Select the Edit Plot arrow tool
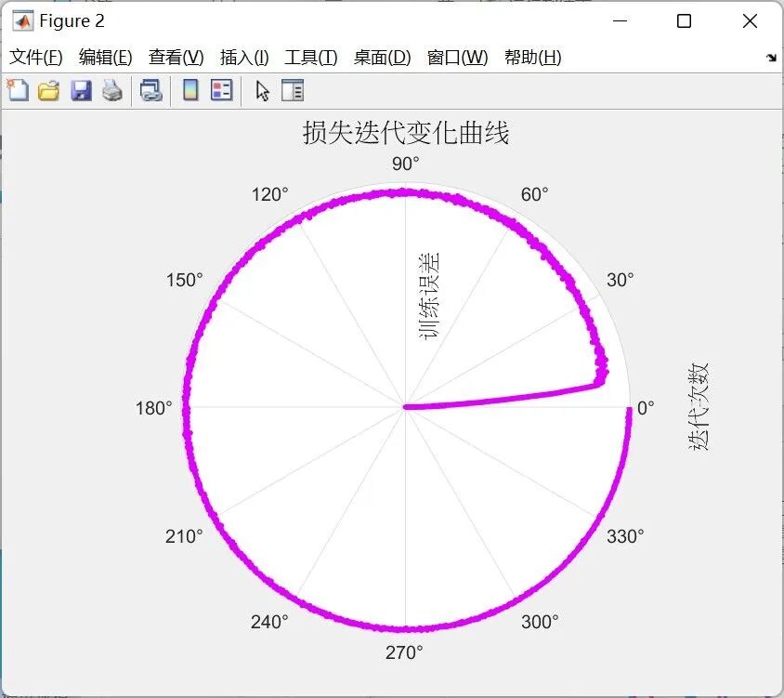 [262, 91]
